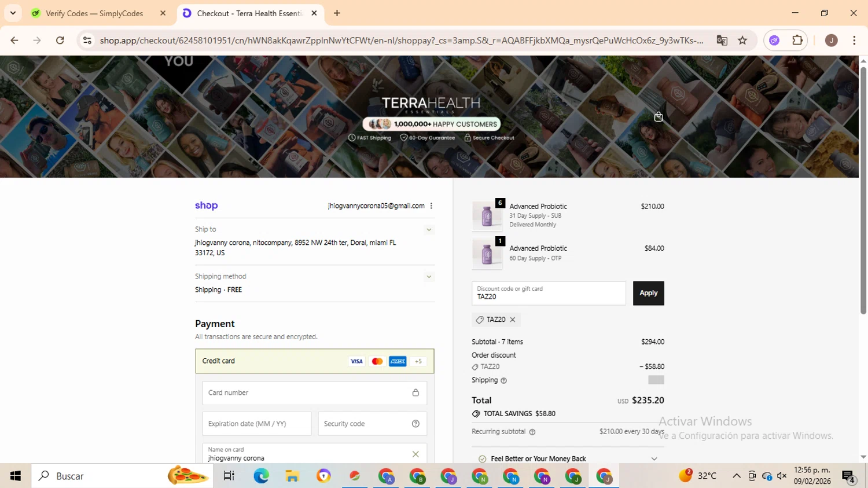Click the Mastercard icon

click(377, 361)
